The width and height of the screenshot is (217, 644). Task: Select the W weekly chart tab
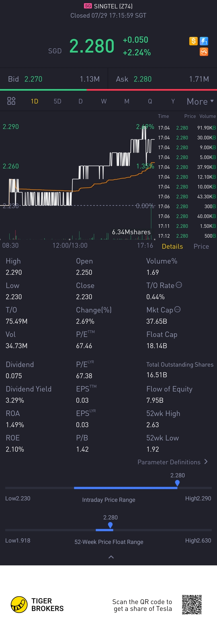pyautogui.click(x=104, y=101)
